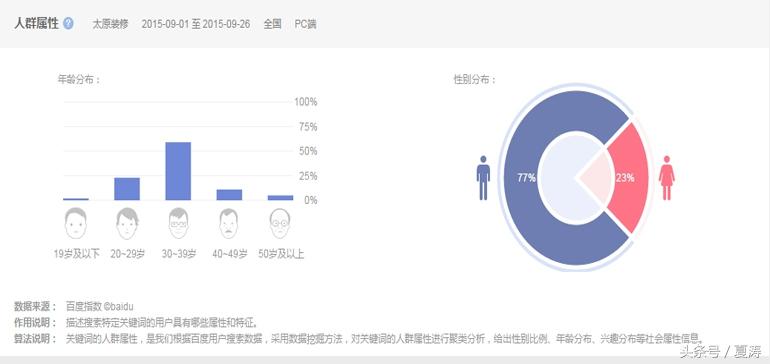Click the help question mark icon beside 人群属性
This screenshot has width=770, height=364.
tap(68, 24)
